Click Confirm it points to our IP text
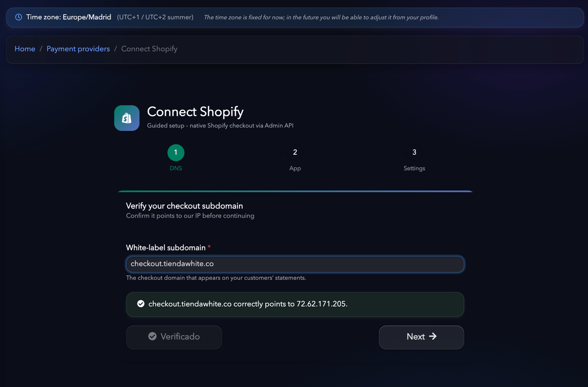Image resolution: width=588 pixels, height=387 pixels. [x=190, y=216]
